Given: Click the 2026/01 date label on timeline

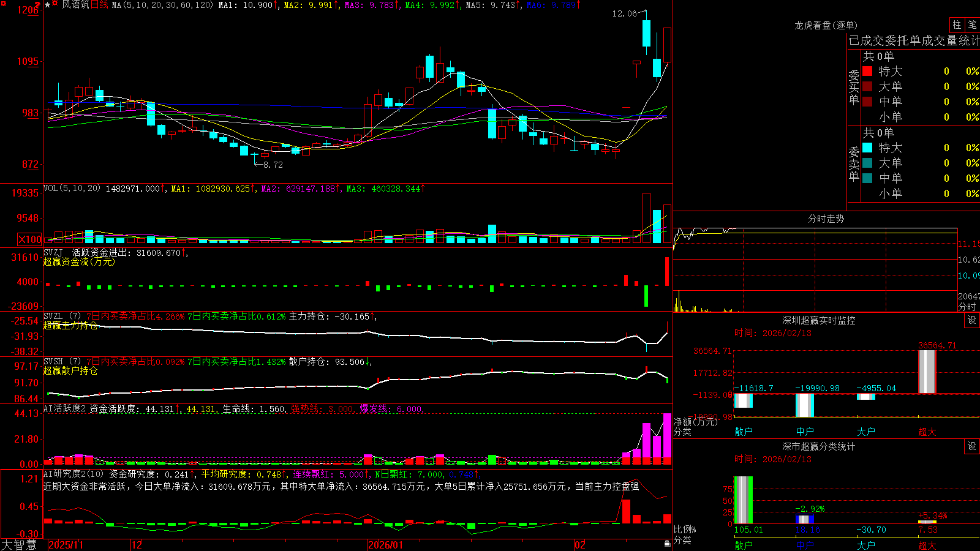Looking at the screenshot, I should 386,545.
